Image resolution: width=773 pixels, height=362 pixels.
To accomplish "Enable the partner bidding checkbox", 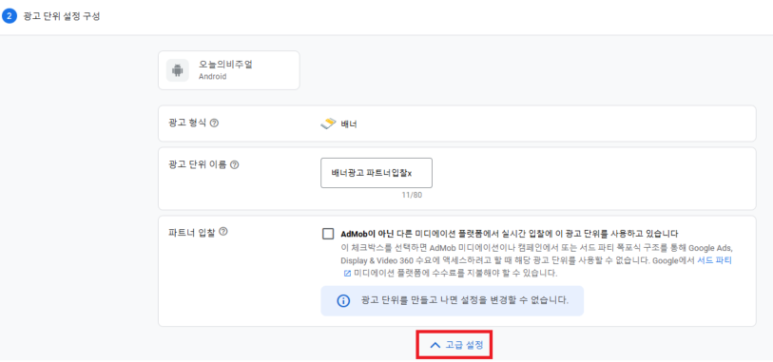I will click(x=328, y=233).
